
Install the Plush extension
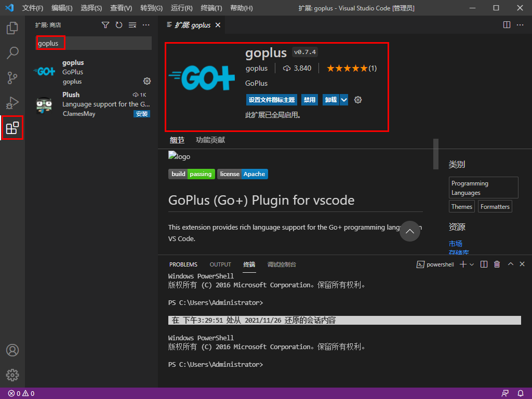(142, 114)
